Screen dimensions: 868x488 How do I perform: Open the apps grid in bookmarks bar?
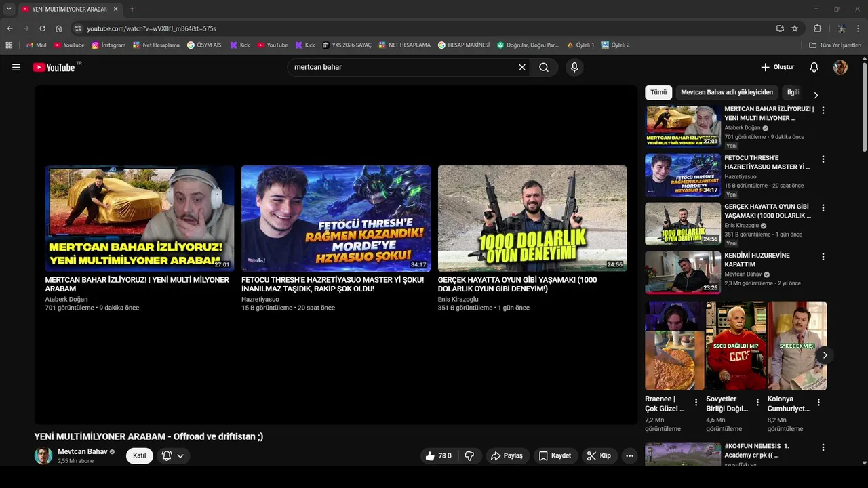coord(9,45)
